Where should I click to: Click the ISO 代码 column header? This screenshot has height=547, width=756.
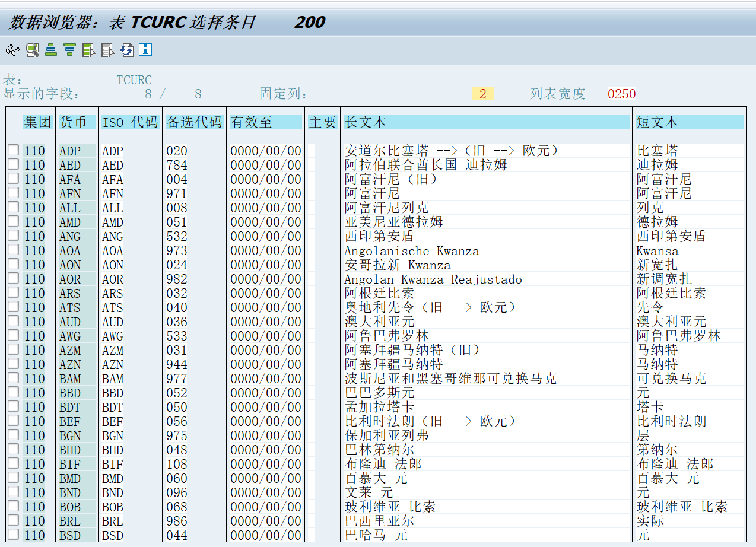coord(131,122)
